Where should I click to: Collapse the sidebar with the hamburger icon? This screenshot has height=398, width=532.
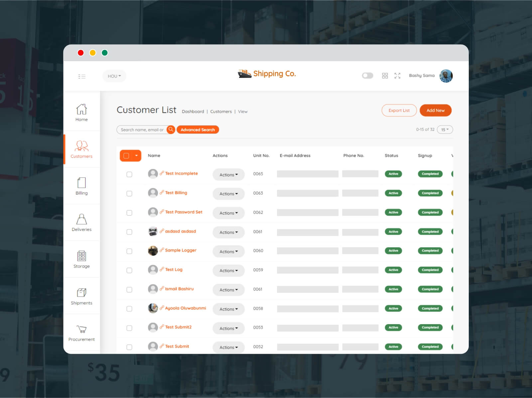pos(82,76)
